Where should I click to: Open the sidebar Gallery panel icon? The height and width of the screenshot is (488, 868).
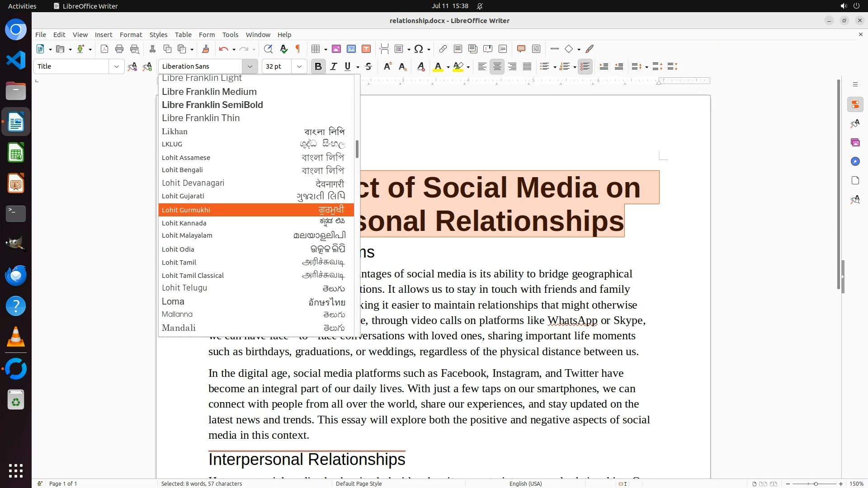pos(855,142)
